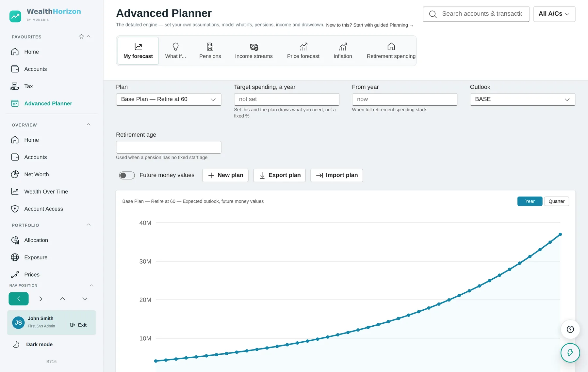Toggle Future money values switch
Viewport: 588px width, 372px height.
coord(127,176)
